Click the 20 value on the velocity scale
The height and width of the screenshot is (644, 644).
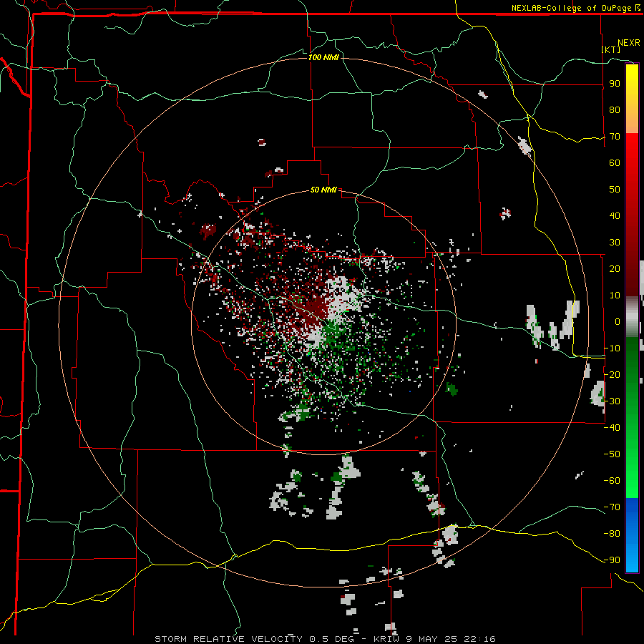coord(615,268)
